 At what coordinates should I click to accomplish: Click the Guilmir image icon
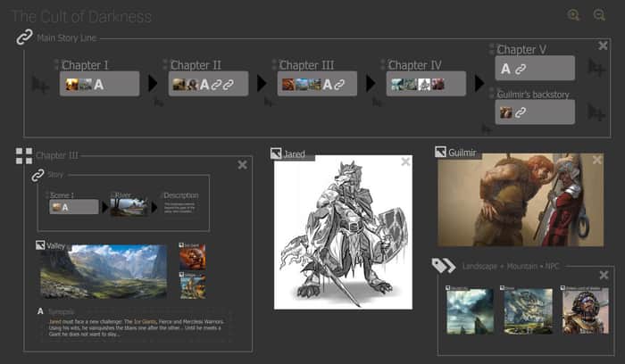[x=440, y=152]
